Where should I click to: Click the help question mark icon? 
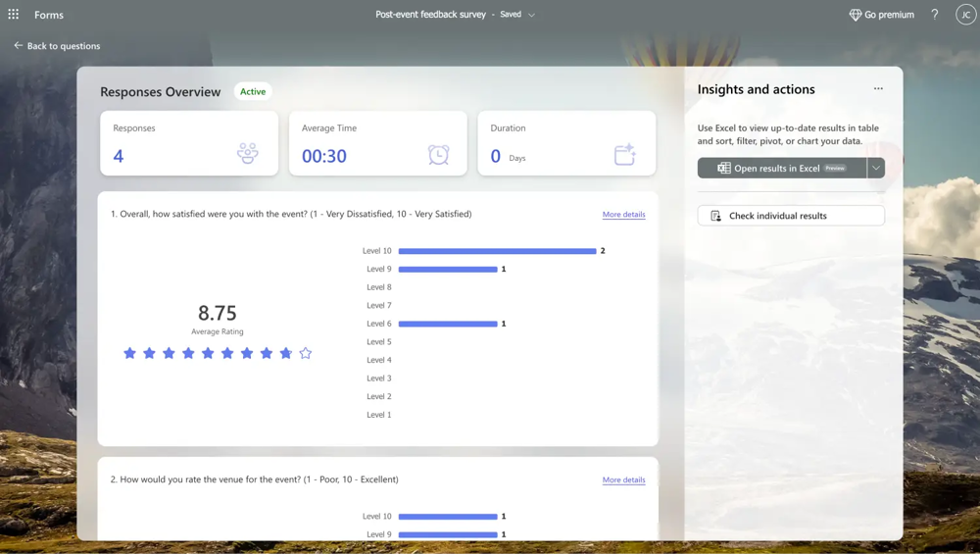pos(934,15)
